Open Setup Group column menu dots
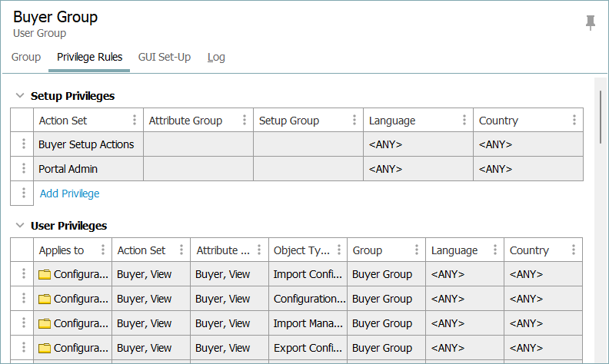 pyautogui.click(x=354, y=120)
